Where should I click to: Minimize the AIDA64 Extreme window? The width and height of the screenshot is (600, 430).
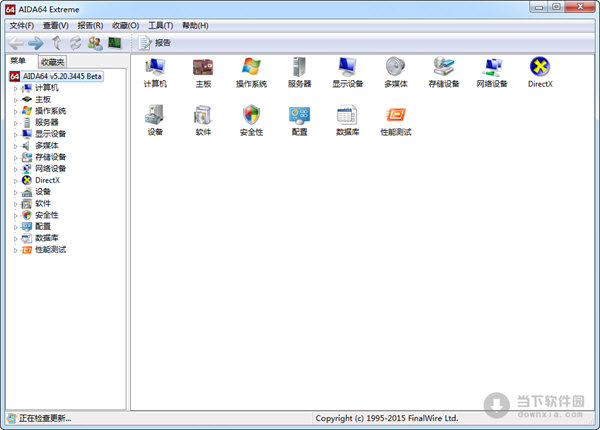[539, 7]
